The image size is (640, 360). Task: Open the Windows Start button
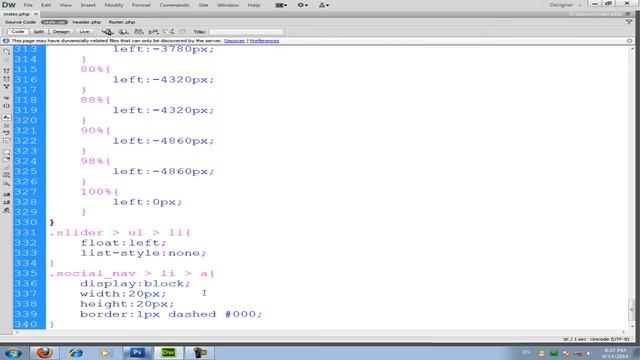tap(13, 353)
